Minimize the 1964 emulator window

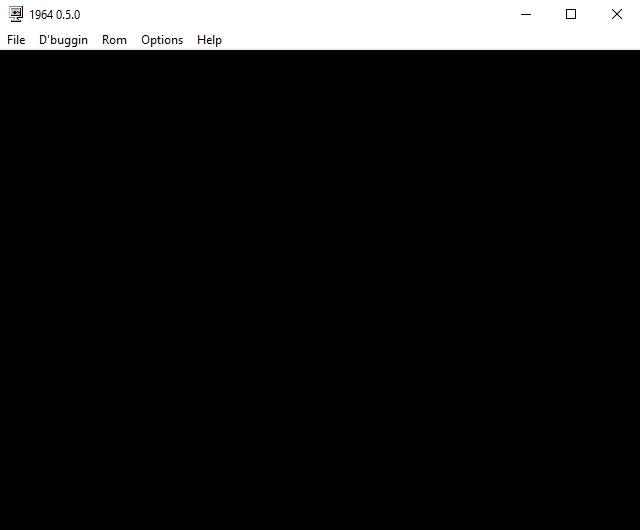point(526,14)
